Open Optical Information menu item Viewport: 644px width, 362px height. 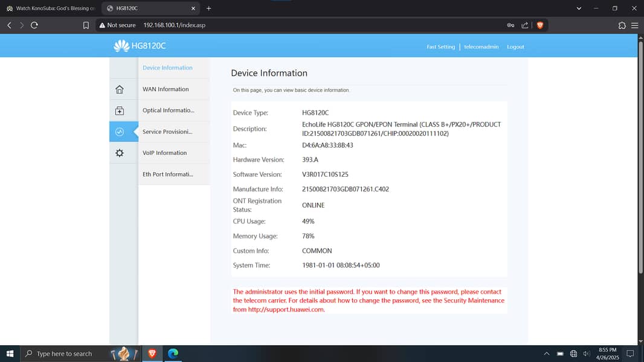point(169,110)
